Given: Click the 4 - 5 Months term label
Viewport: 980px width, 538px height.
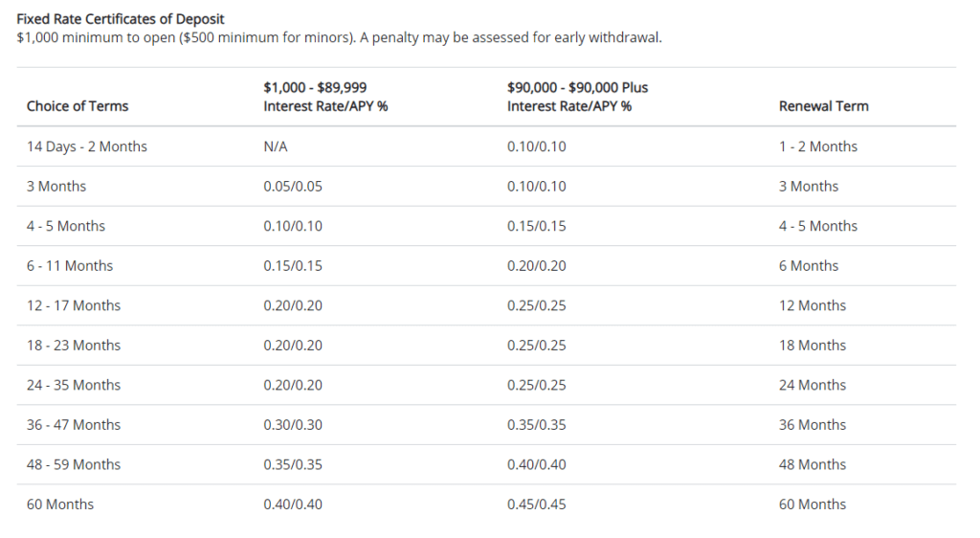Looking at the screenshot, I should 66,226.
